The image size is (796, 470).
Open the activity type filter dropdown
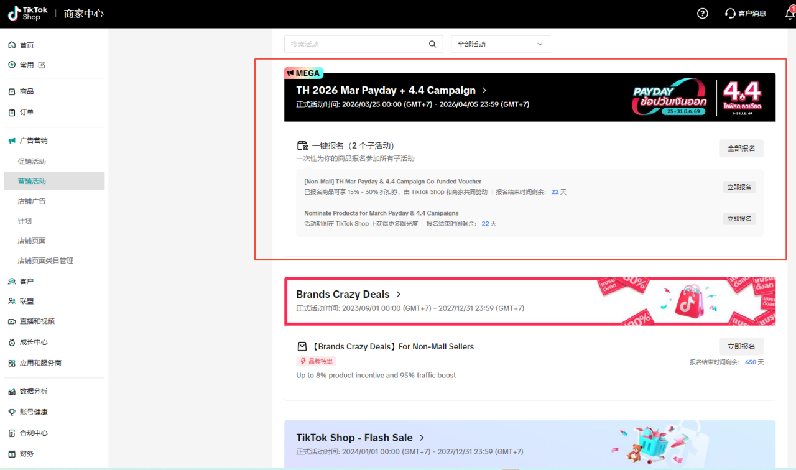(x=501, y=44)
